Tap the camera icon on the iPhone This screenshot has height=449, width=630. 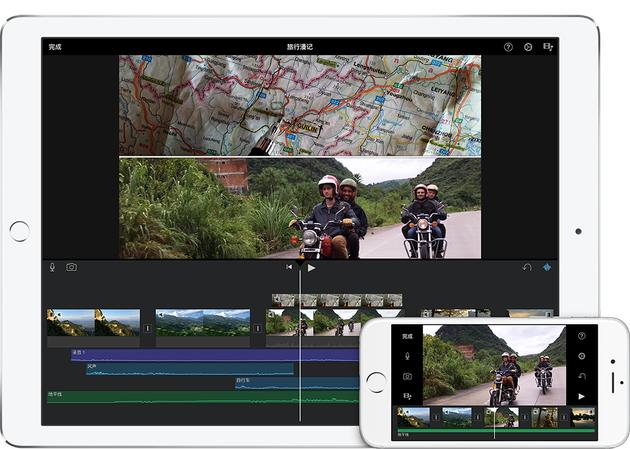click(407, 376)
